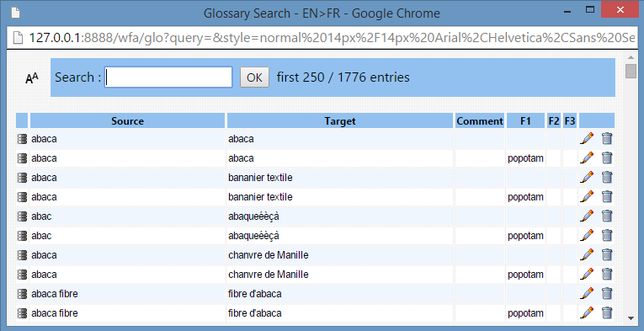Click 'popotam' in the abaca/abaca row

[x=525, y=158]
